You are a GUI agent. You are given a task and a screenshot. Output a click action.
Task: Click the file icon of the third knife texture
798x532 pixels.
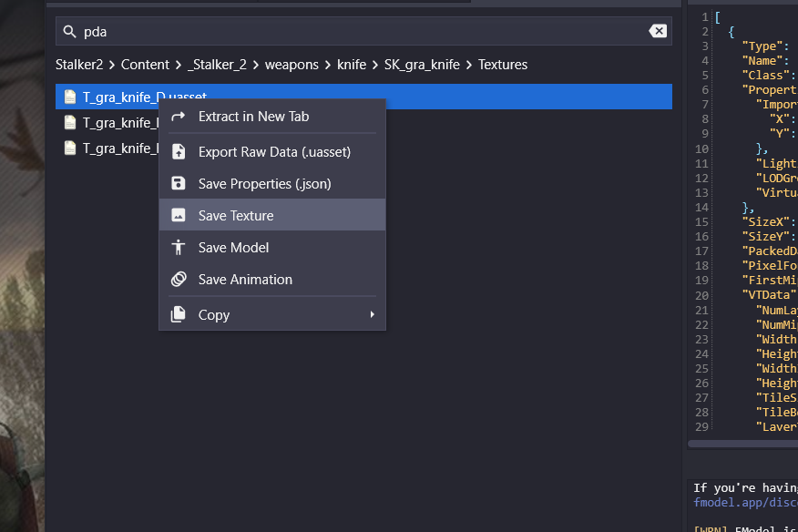[70, 148]
